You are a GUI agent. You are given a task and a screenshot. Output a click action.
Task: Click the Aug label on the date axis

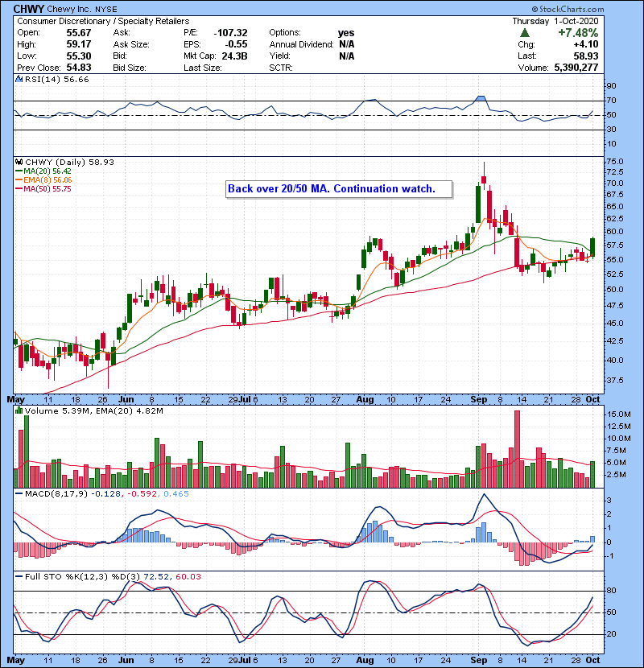tap(365, 399)
